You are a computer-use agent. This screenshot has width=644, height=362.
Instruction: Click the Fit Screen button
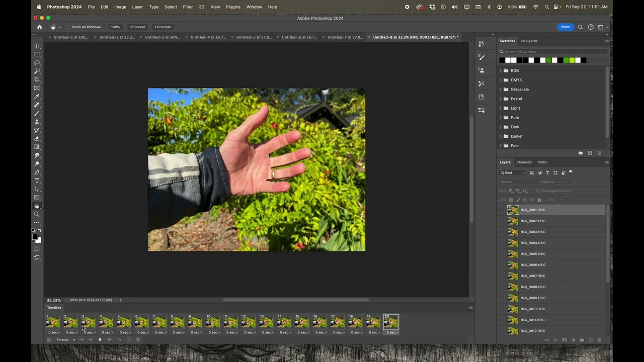click(137, 27)
